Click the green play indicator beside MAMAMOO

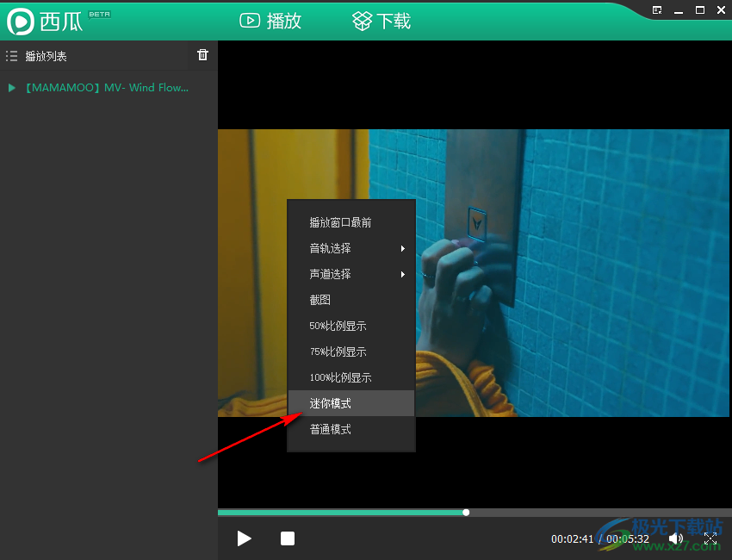pyautogui.click(x=12, y=88)
